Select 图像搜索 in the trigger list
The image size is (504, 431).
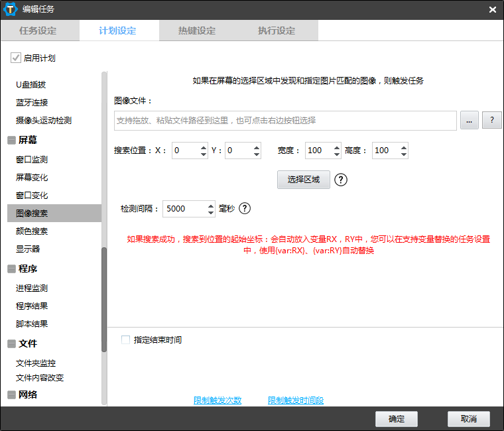click(54, 213)
